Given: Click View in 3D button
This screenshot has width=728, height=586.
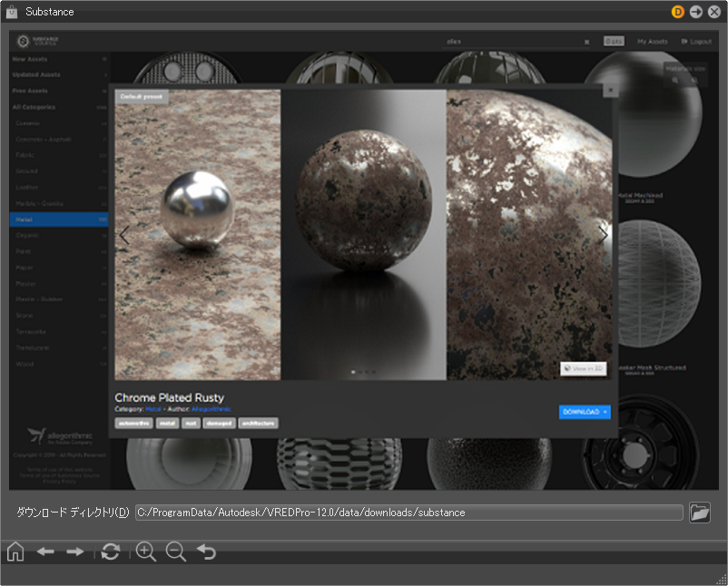Looking at the screenshot, I should coord(583,368).
